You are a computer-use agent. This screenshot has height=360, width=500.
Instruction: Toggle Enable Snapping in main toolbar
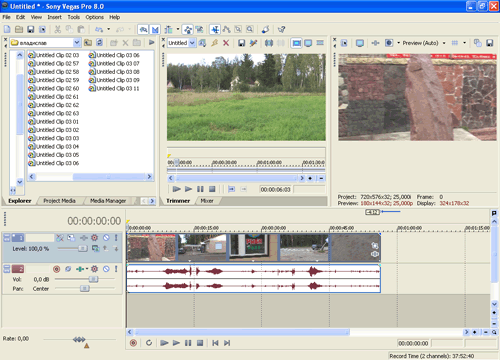pyautogui.click(x=143, y=29)
